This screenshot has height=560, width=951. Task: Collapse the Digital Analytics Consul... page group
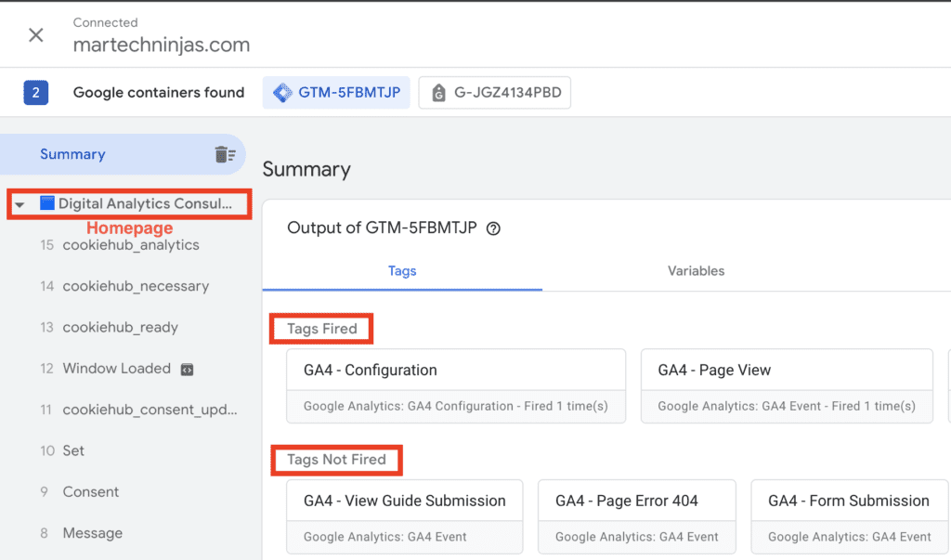[x=20, y=204]
